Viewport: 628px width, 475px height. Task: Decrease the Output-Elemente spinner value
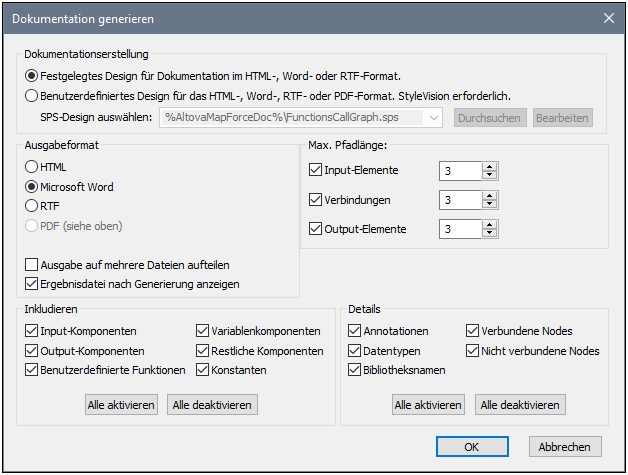tap(489, 234)
